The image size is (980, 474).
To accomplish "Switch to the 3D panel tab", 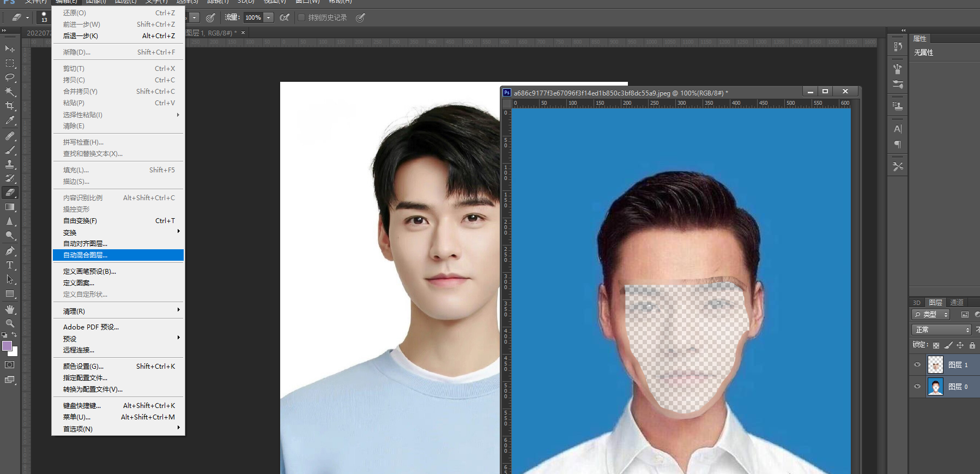I will pyautogui.click(x=917, y=303).
